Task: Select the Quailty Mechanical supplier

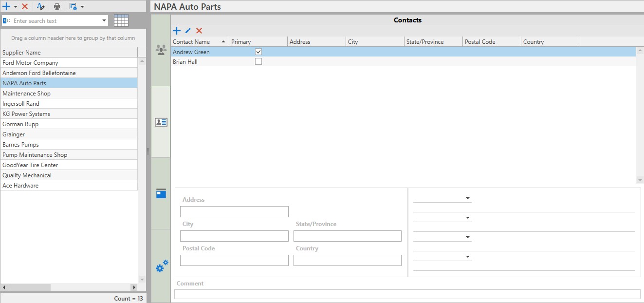Action: (x=69, y=175)
